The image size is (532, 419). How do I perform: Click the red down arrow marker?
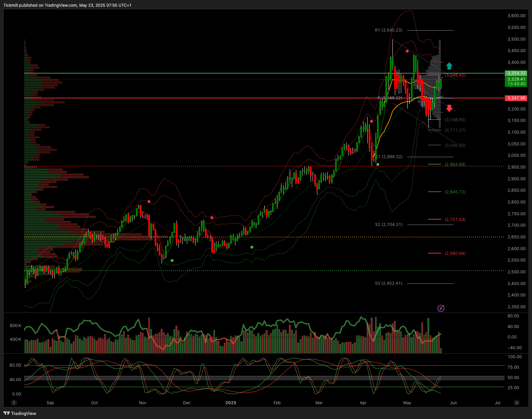(449, 108)
